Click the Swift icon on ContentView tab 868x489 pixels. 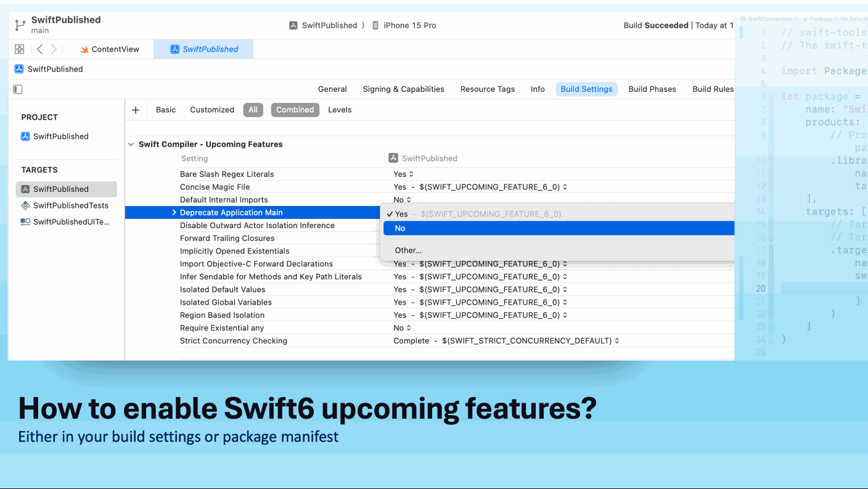click(x=84, y=49)
